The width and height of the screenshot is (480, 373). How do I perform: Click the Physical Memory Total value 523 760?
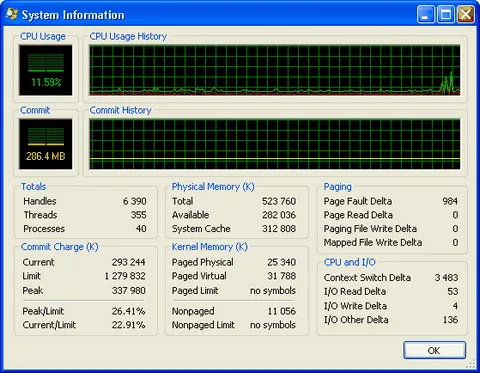click(279, 201)
